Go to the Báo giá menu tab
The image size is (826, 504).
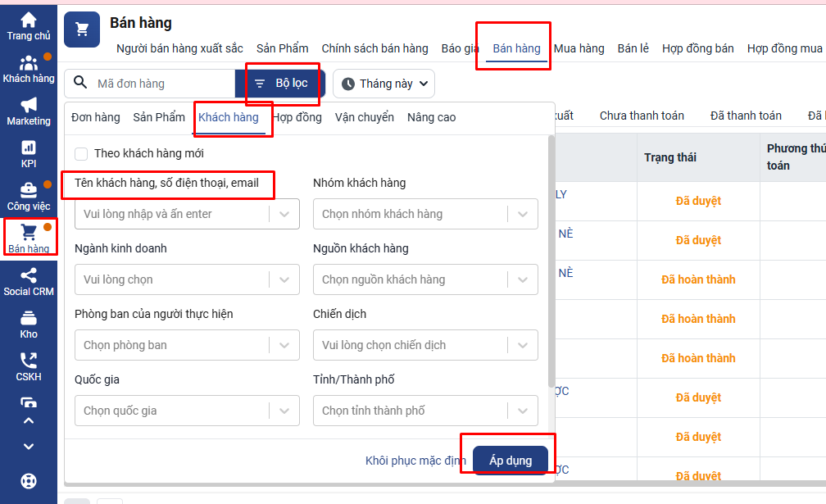pyautogui.click(x=460, y=48)
